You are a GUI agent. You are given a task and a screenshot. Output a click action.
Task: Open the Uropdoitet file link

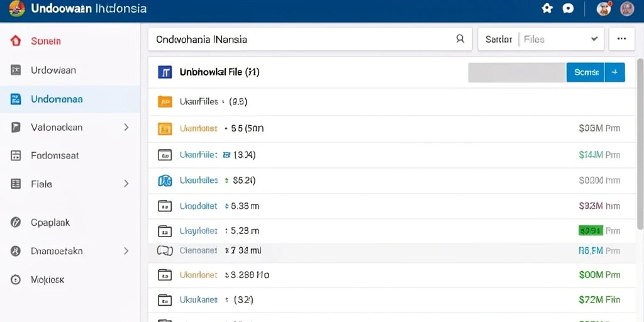point(198,206)
